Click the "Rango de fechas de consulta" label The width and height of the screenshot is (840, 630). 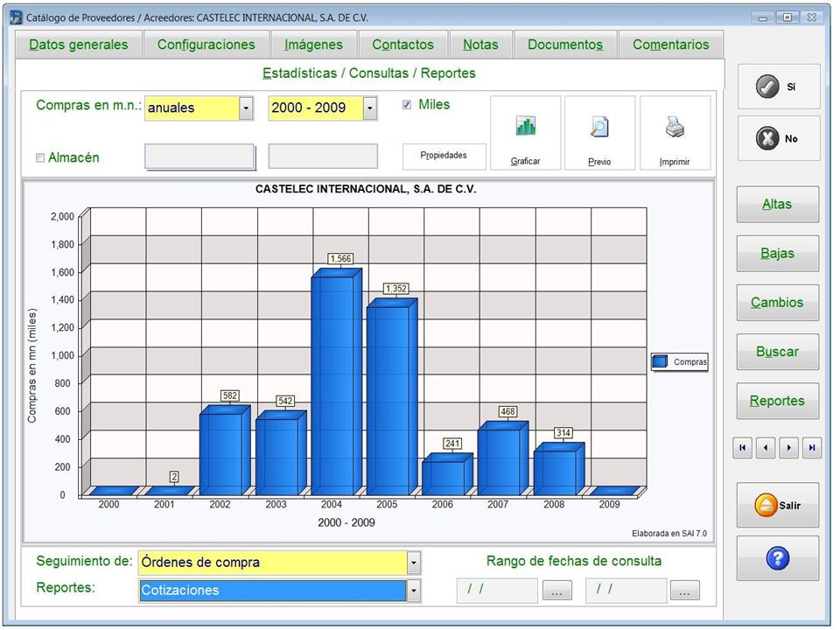574,561
